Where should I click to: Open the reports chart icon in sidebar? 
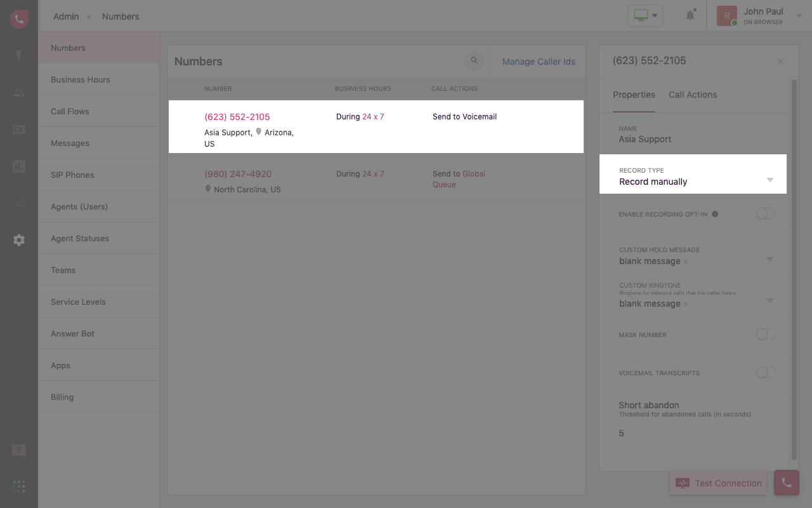pos(19,167)
